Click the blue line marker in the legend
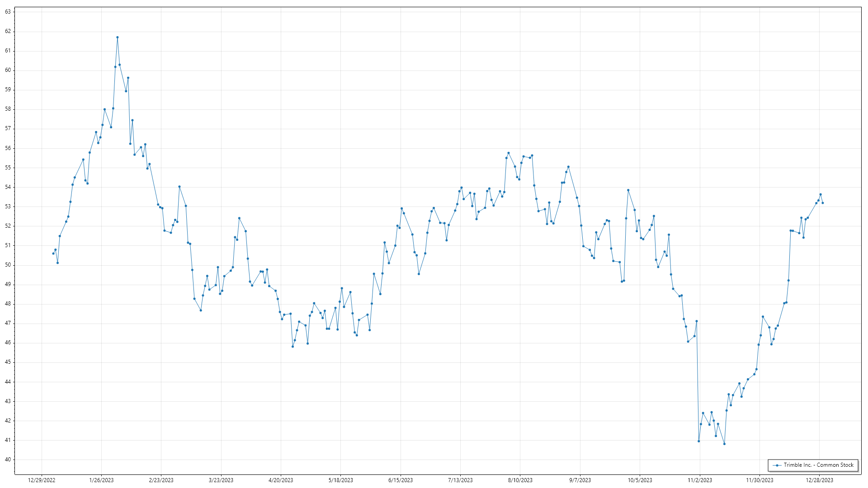The image size is (868, 488). (x=777, y=465)
